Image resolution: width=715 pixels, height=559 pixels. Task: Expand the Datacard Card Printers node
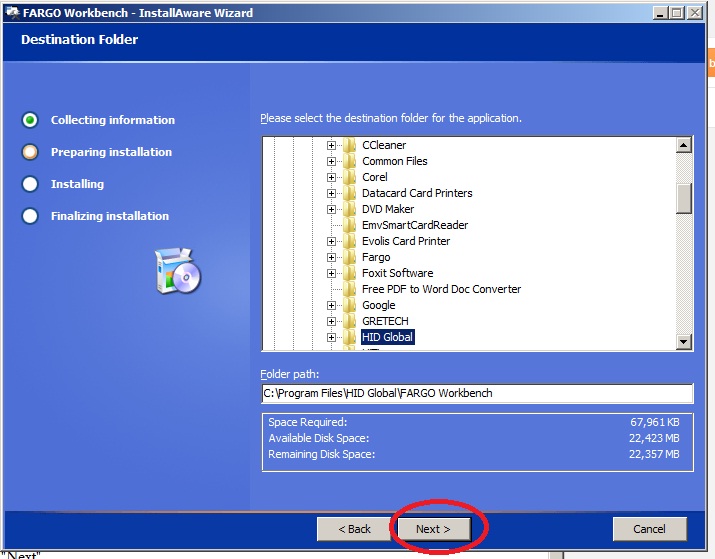(x=332, y=193)
